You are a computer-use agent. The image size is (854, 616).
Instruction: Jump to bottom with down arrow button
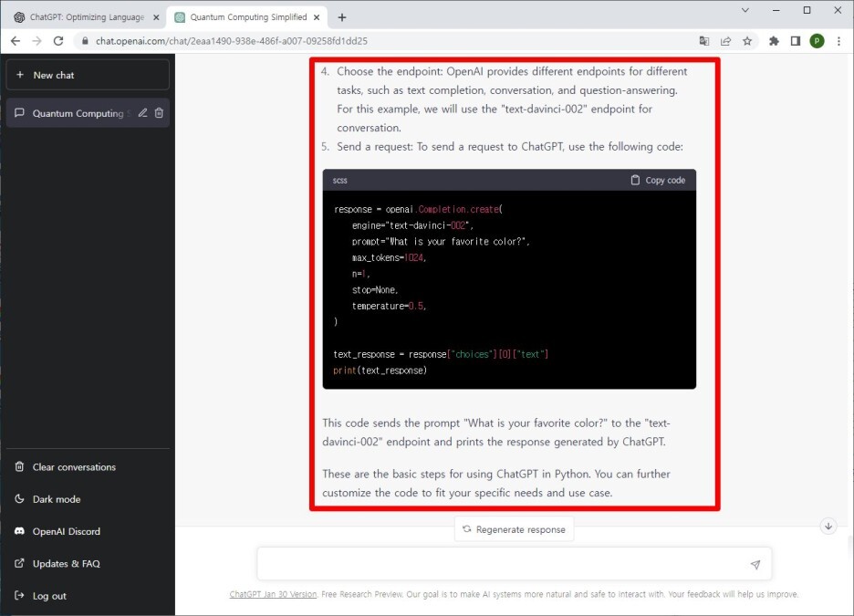pyautogui.click(x=828, y=527)
